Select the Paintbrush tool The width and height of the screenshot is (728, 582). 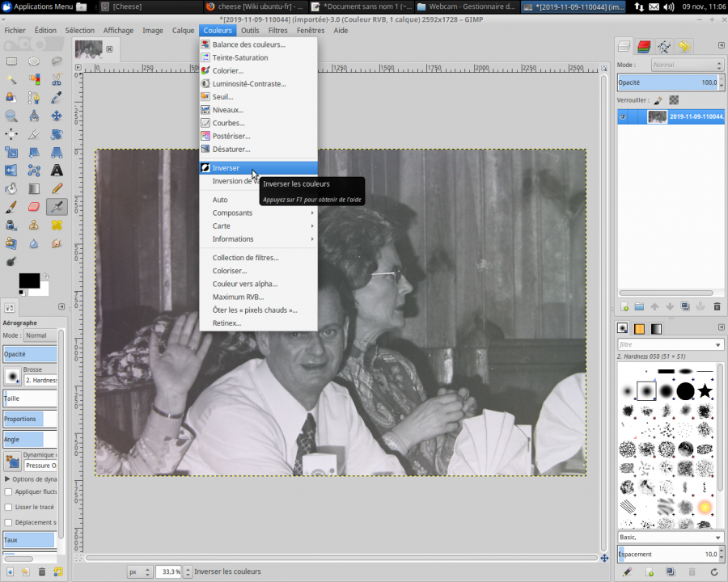coord(11,207)
